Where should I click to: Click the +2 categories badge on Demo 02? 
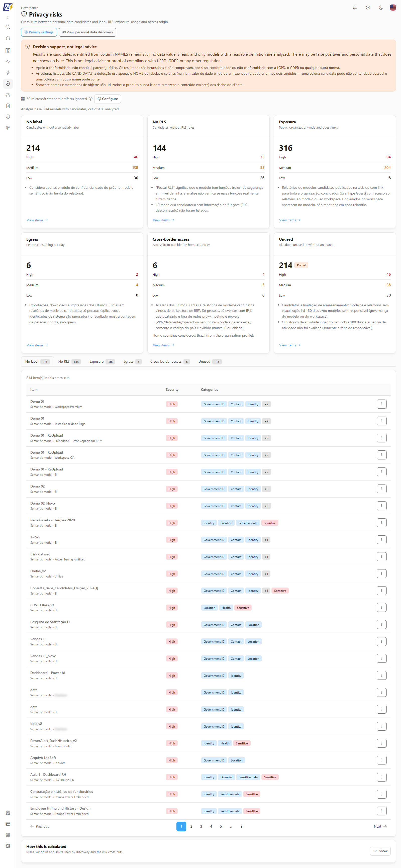267,489
